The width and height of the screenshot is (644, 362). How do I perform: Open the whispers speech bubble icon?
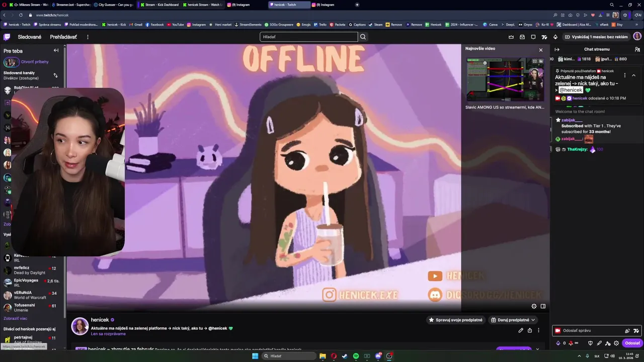pos(533,37)
